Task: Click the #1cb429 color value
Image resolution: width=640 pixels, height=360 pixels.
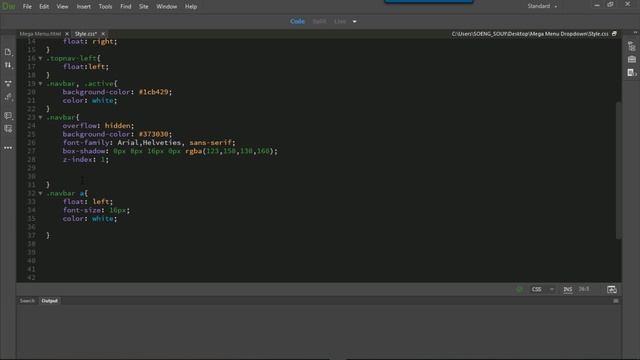Action: [x=153, y=92]
